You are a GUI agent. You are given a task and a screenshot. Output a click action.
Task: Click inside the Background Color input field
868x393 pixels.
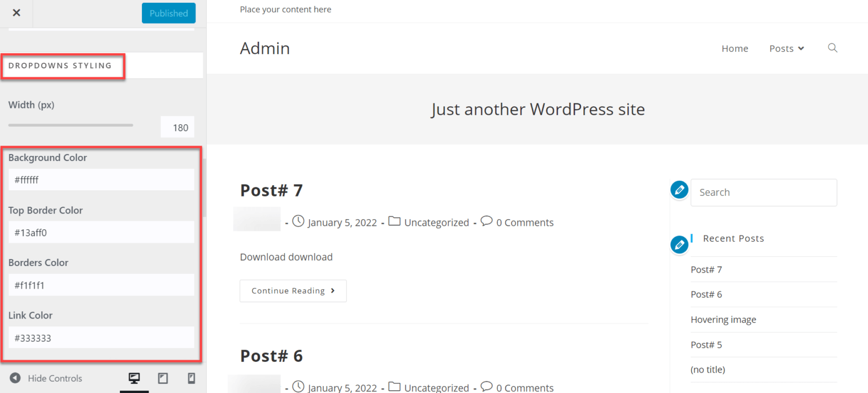(x=101, y=179)
